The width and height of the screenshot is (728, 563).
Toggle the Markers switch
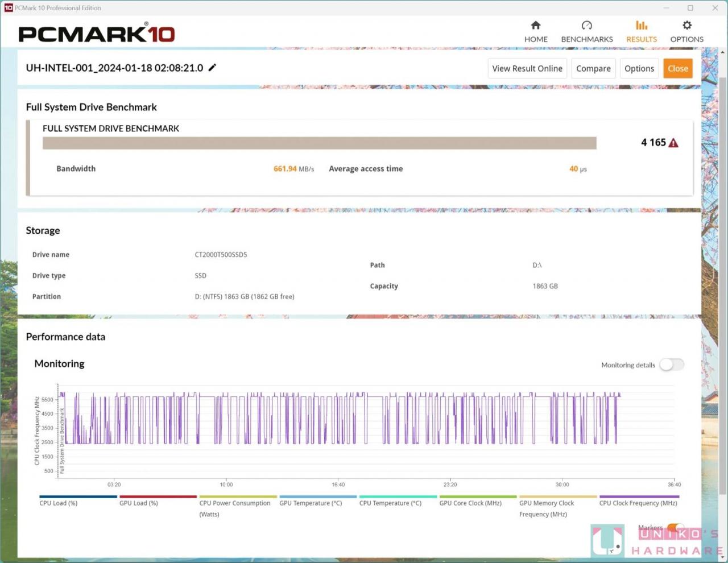[676, 528]
